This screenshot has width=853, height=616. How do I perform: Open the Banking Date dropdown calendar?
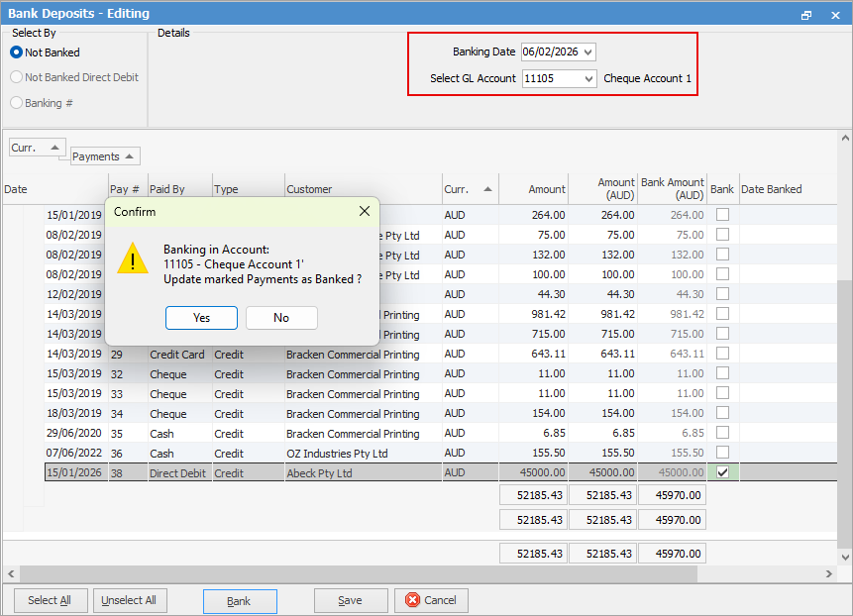click(588, 52)
